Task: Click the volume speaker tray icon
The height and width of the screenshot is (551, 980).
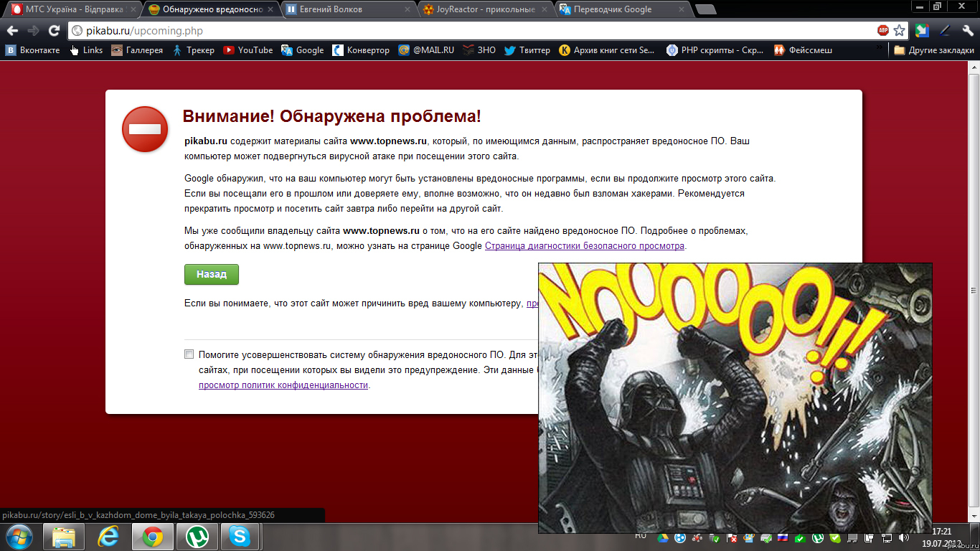Action: click(903, 538)
